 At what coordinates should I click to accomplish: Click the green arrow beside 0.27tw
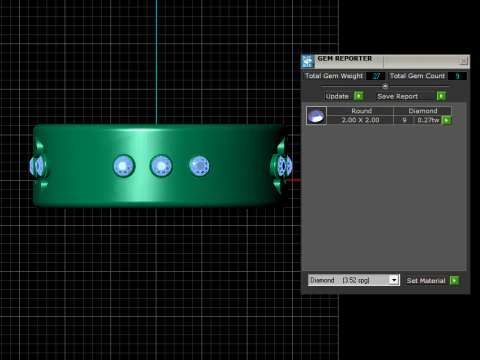pos(446,120)
